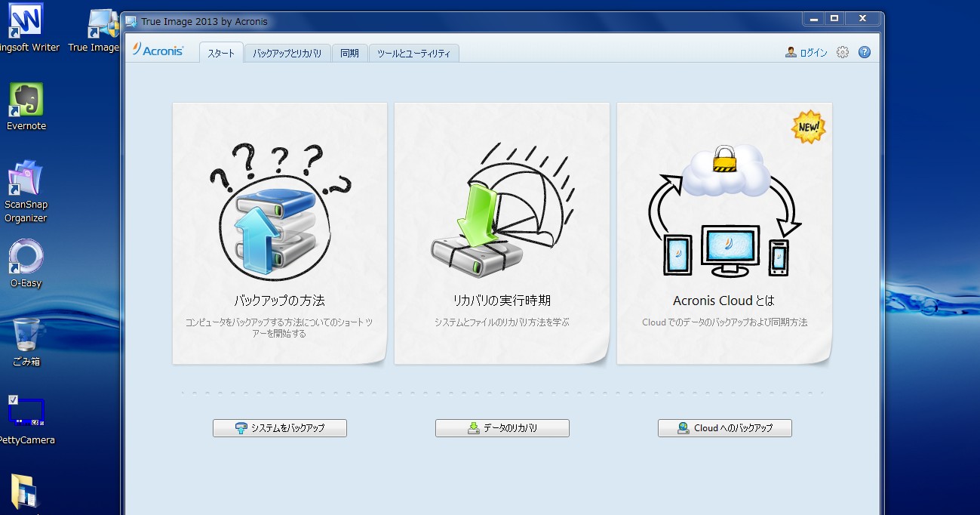This screenshot has width=980, height=515.
Task: Toggle the checkbox on PettyCamera icon
Action: coord(13,399)
